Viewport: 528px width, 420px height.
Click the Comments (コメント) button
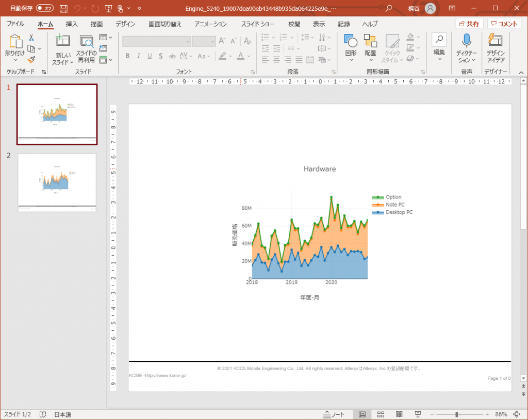pyautogui.click(x=504, y=24)
